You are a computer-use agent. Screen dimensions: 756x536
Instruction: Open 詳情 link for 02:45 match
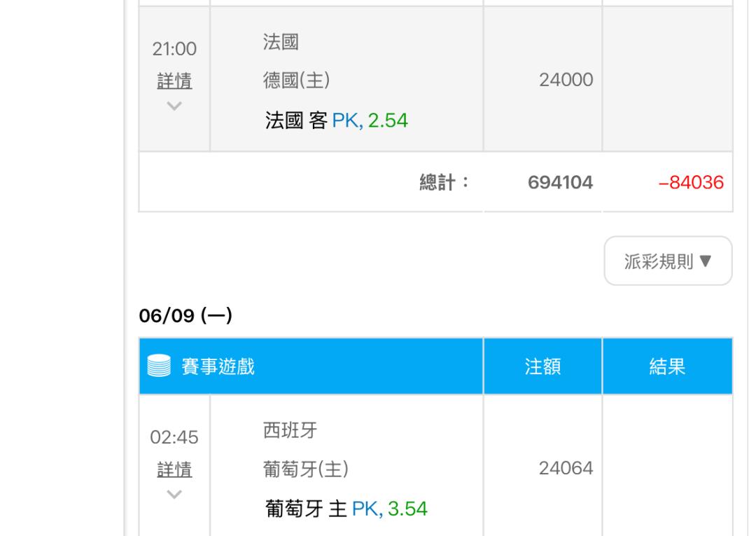pyautogui.click(x=174, y=469)
